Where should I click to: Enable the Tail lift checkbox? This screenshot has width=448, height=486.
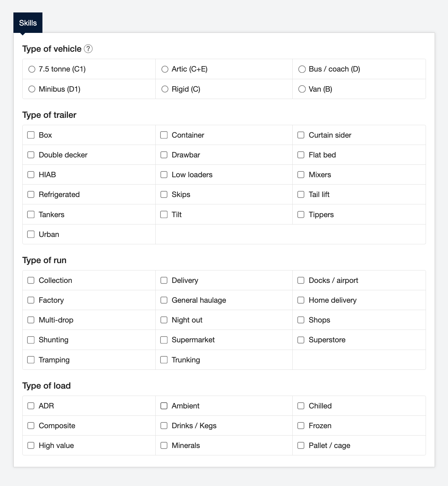pyautogui.click(x=301, y=194)
